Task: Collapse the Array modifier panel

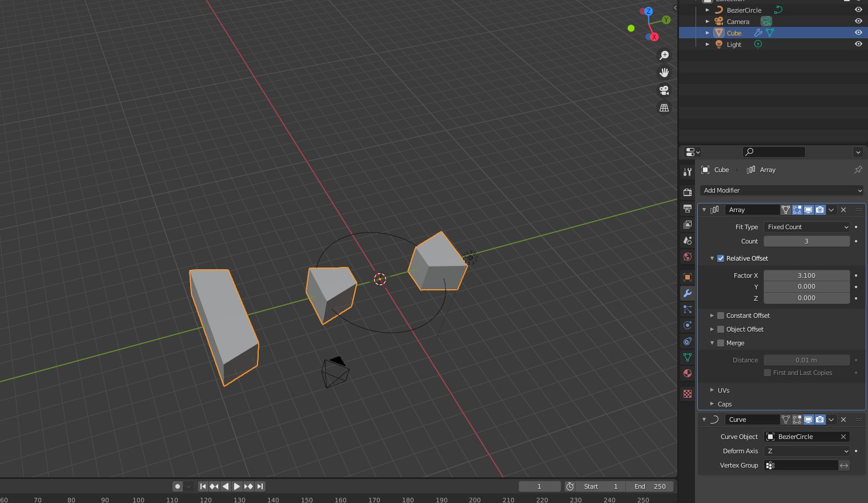Action: tap(704, 210)
